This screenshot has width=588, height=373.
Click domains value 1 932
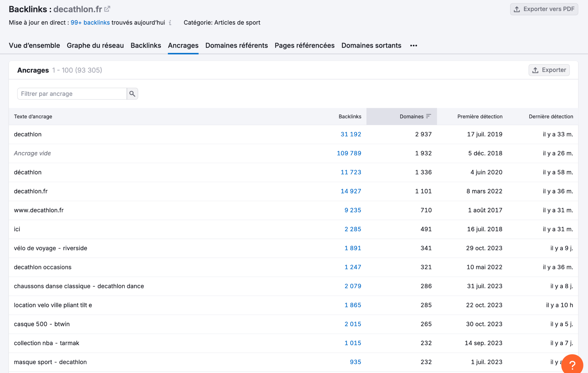[423, 153]
